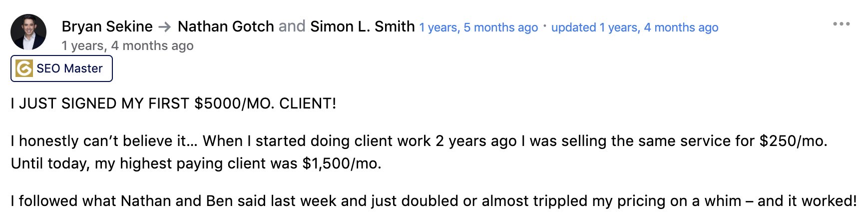
Task: Open Bryan Sekine's profile name link
Action: 107,26
